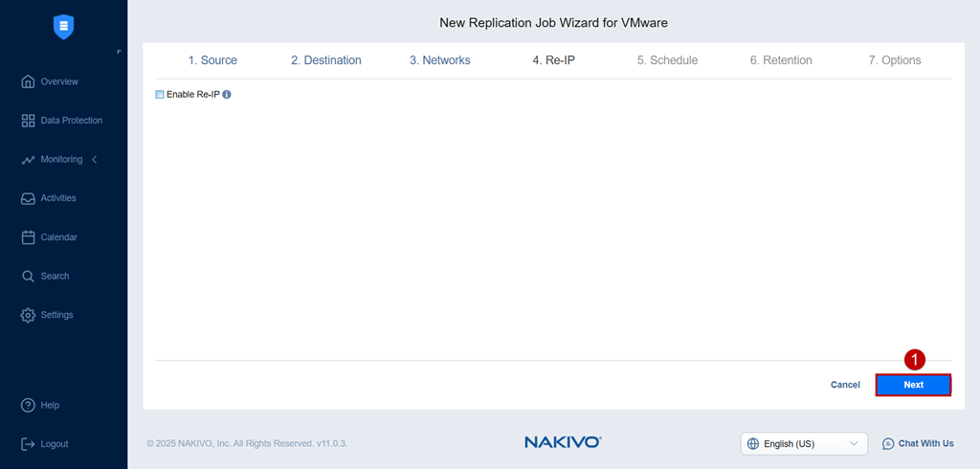Click the Activities inbox icon
This screenshot has width=980, height=469.
click(x=28, y=198)
